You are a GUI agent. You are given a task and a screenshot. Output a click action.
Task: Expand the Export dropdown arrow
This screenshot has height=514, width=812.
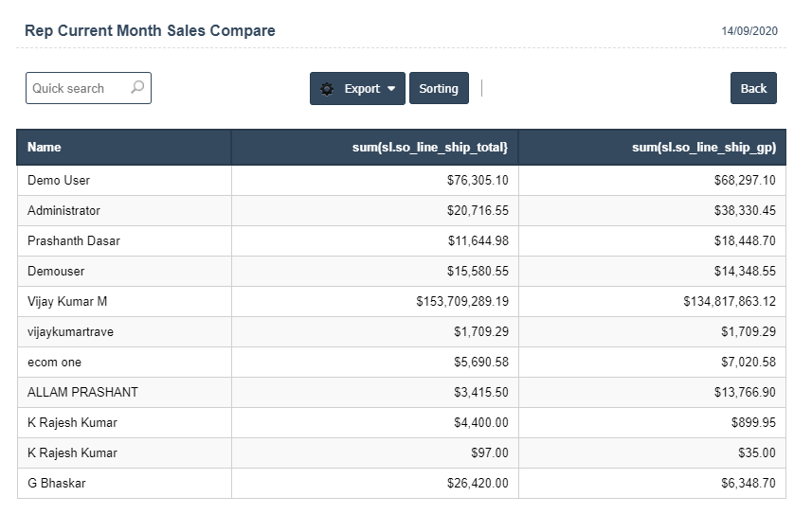point(391,89)
